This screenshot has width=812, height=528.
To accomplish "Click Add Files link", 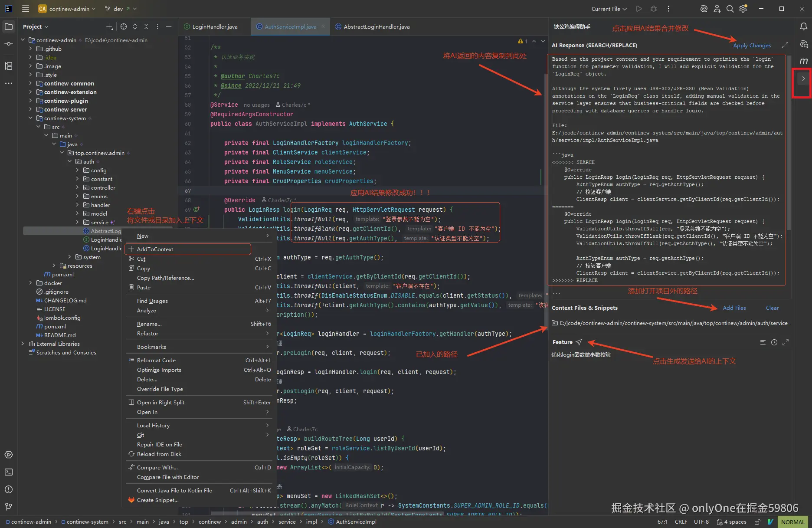I will point(734,308).
